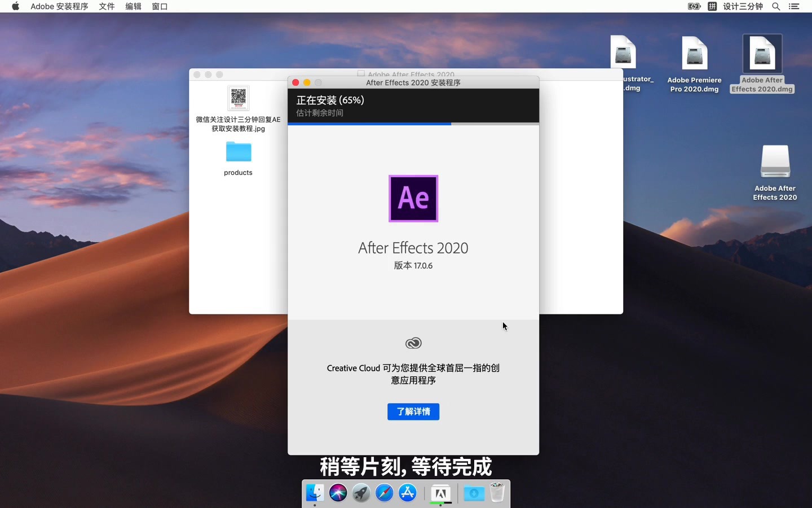Click the Creative Cloud logo icon

pyautogui.click(x=413, y=343)
